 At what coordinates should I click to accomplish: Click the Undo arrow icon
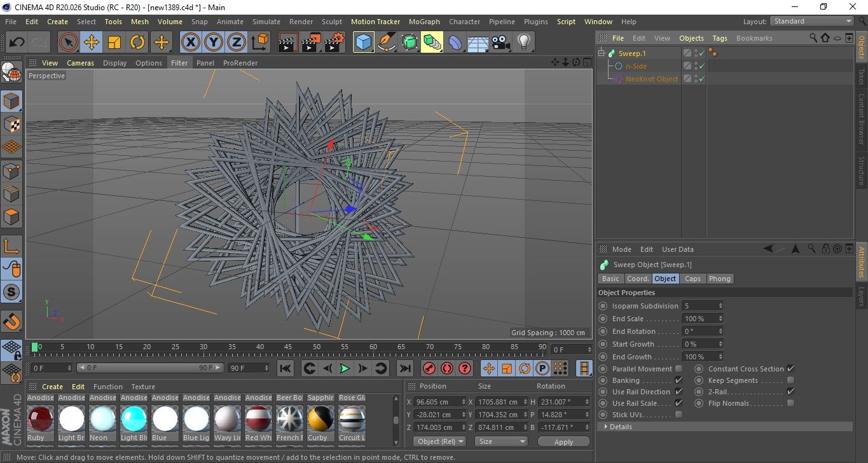17,43
